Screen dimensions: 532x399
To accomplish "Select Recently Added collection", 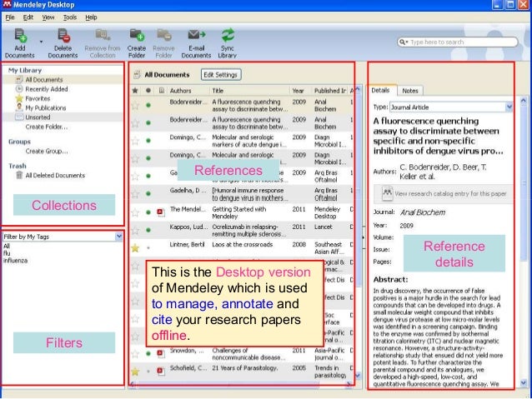I will (x=47, y=89).
